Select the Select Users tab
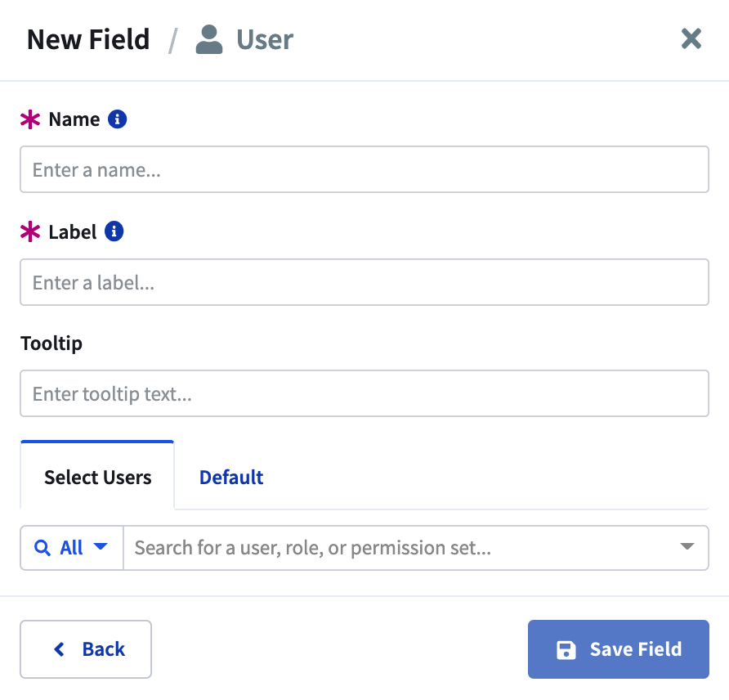This screenshot has height=700, width=729. point(97,476)
